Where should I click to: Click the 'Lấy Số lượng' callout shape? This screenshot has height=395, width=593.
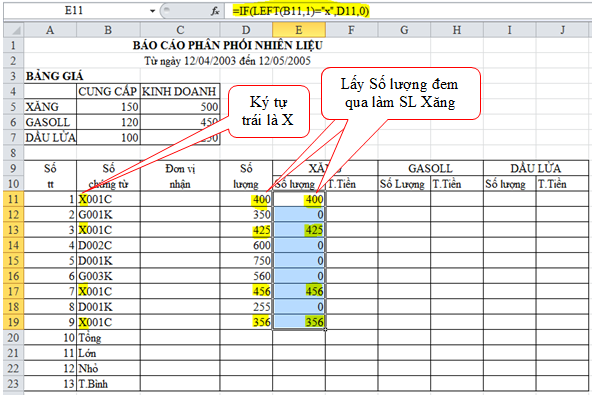pyautogui.click(x=401, y=93)
